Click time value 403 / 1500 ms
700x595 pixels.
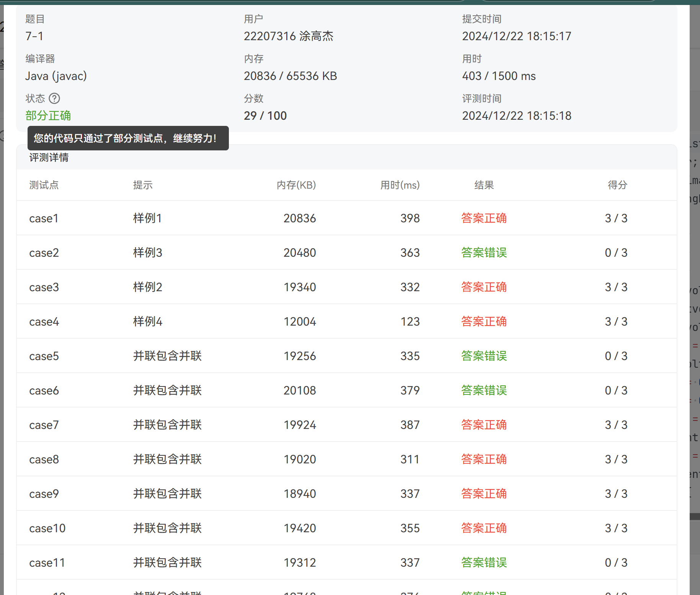(x=499, y=76)
